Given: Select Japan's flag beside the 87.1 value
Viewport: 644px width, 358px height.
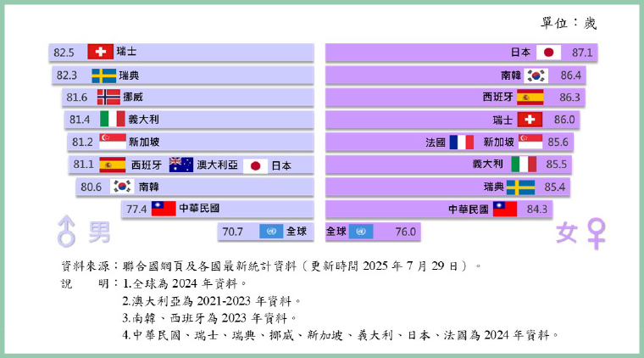Looking at the screenshot, I should click(x=548, y=53).
